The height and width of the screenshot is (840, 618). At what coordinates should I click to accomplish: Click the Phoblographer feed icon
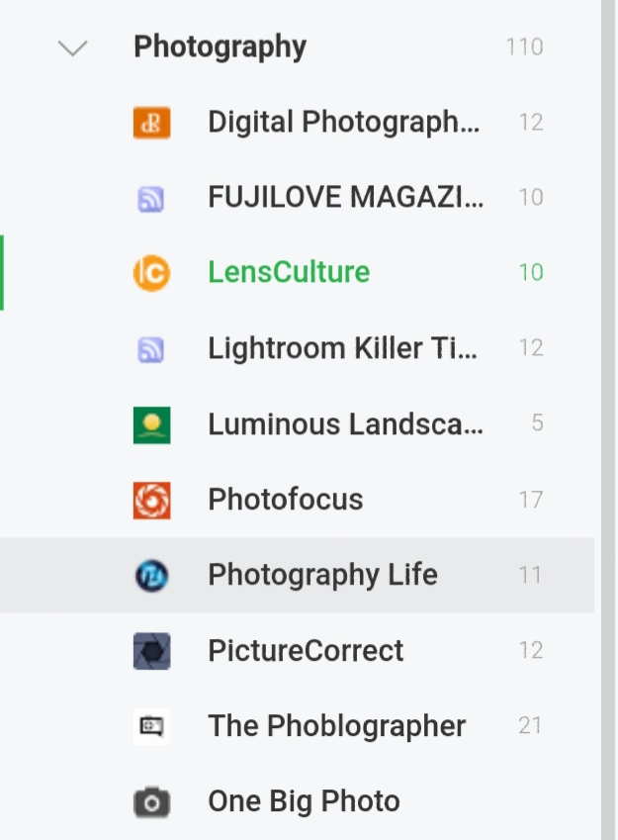pyautogui.click(x=151, y=726)
